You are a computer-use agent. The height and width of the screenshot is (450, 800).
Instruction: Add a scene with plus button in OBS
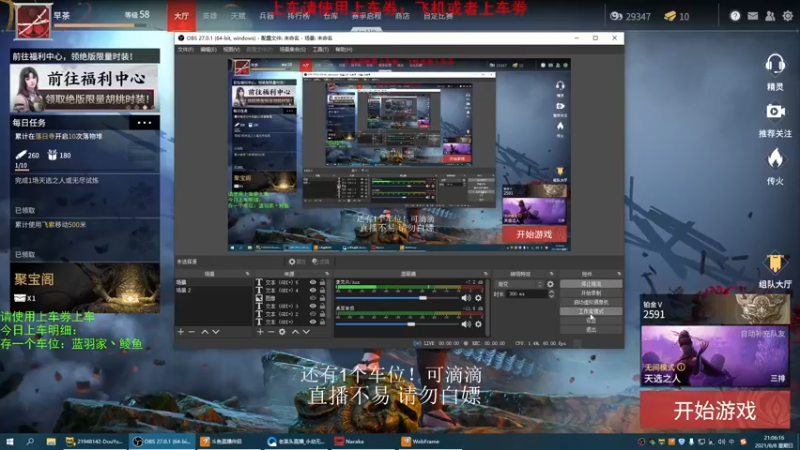coord(181,332)
